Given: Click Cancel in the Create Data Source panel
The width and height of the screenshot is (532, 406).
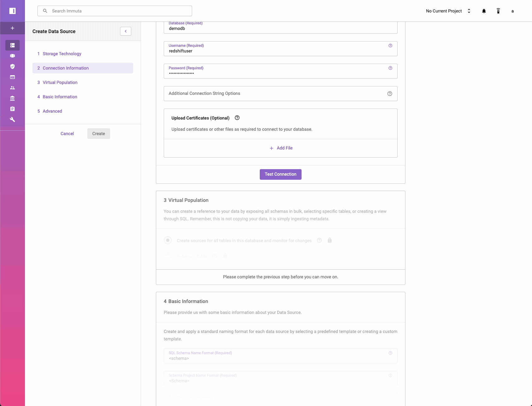Looking at the screenshot, I should 67,134.
